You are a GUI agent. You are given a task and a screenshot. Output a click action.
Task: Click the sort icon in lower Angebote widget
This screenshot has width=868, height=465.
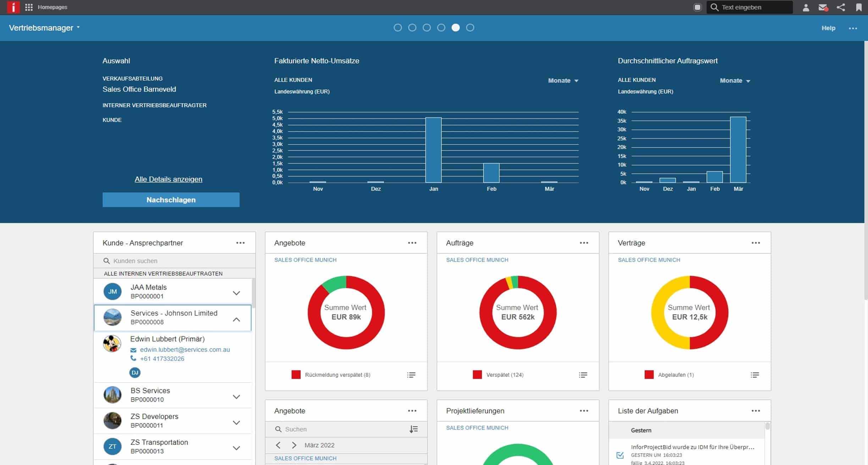pyautogui.click(x=414, y=429)
